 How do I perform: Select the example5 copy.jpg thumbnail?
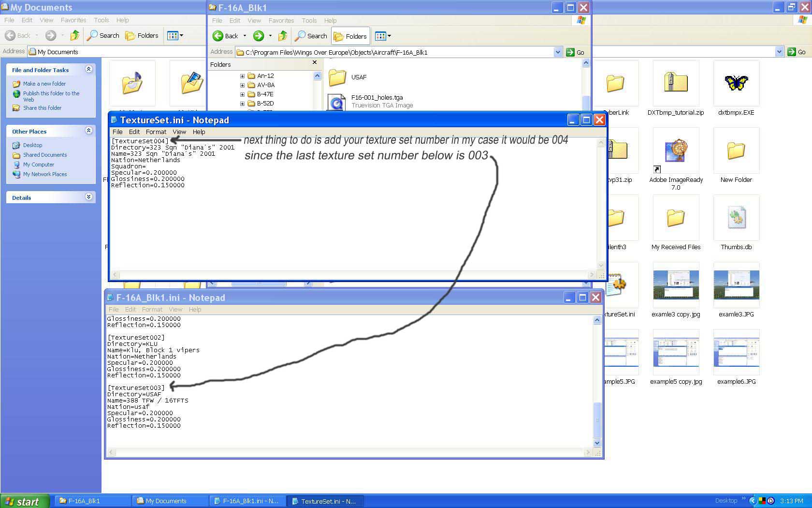(676, 352)
